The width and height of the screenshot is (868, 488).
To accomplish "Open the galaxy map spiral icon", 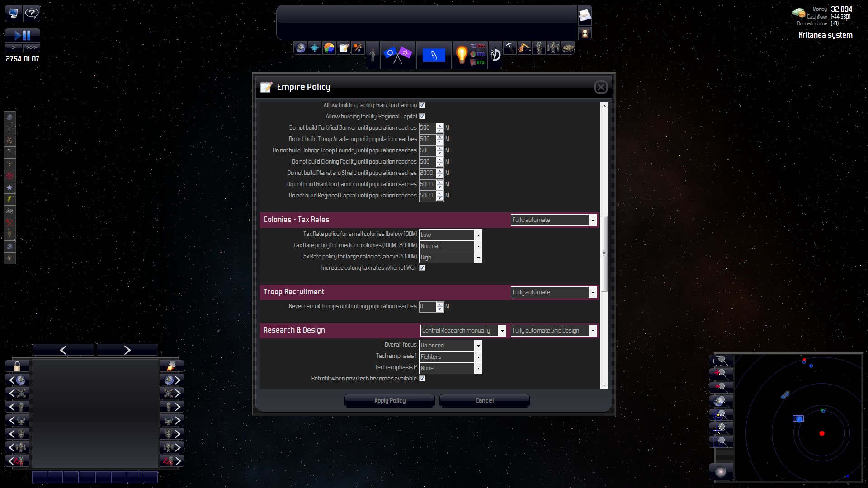I will [721, 472].
